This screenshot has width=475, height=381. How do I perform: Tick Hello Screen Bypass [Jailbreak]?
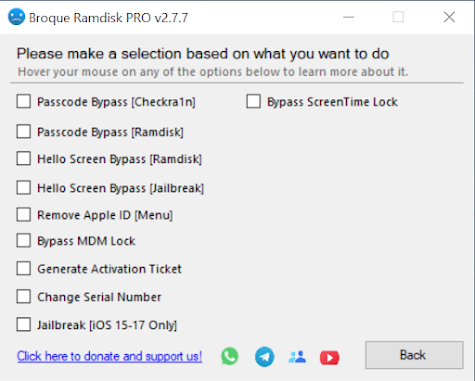pyautogui.click(x=24, y=188)
